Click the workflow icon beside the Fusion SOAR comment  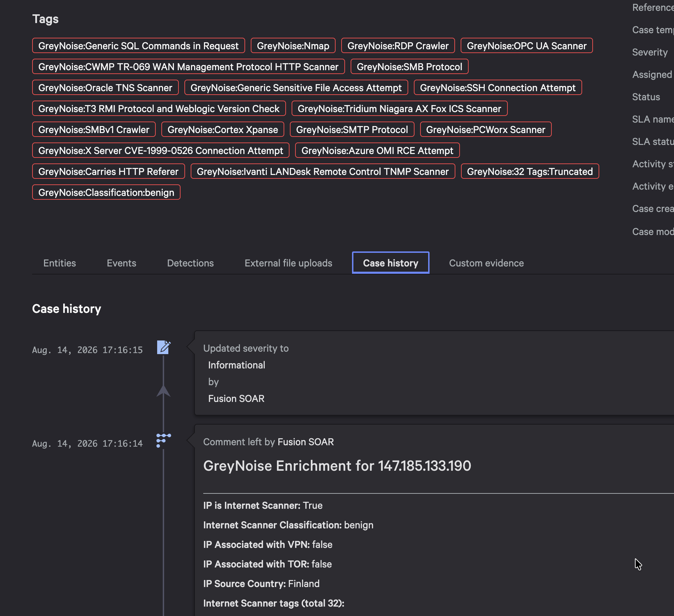pyautogui.click(x=163, y=440)
